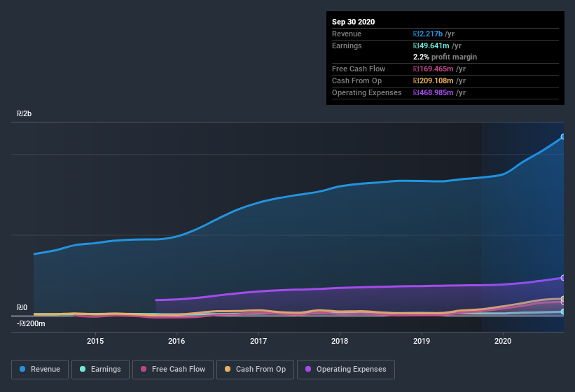Toggle the Revenue series in the legend
Viewport: 575px width, 392px height.
point(40,369)
